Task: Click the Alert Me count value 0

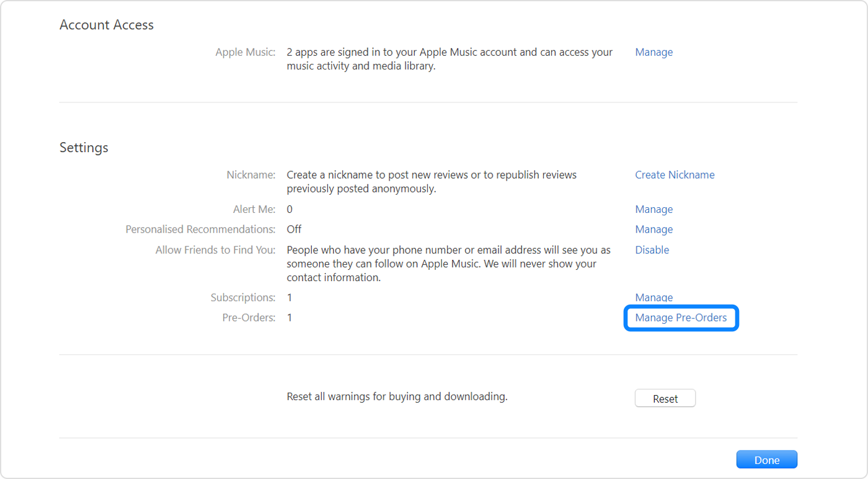Action: [x=289, y=209]
